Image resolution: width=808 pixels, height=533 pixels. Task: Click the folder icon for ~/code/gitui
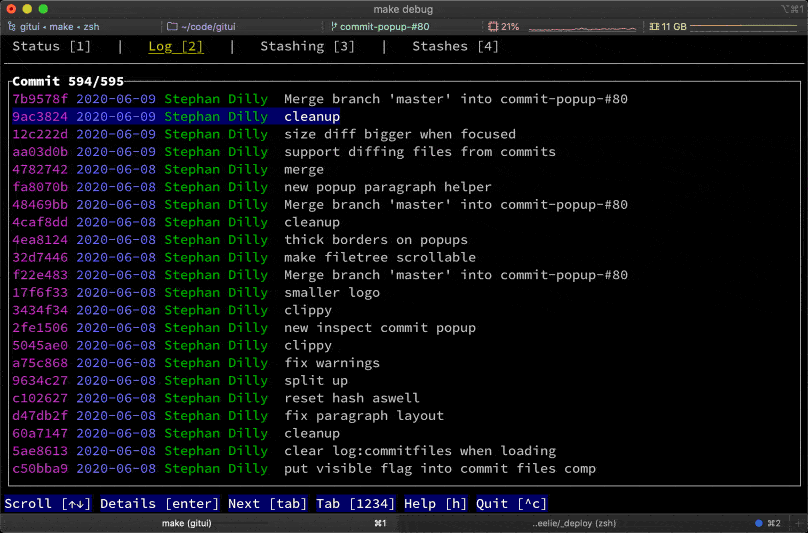[x=172, y=26]
